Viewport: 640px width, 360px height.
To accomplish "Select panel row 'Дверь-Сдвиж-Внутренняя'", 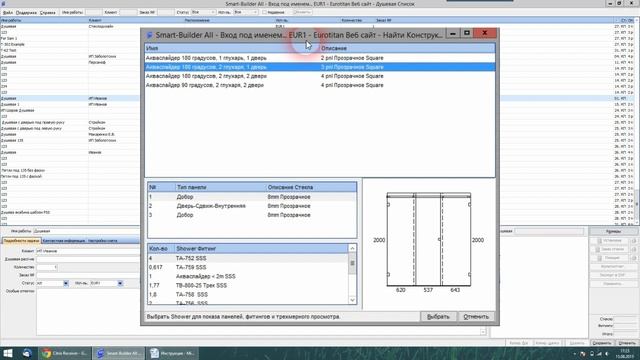I will point(252,206).
